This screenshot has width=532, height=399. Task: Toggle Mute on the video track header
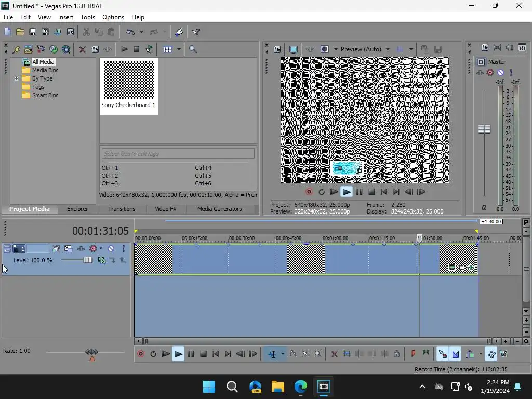111,249
